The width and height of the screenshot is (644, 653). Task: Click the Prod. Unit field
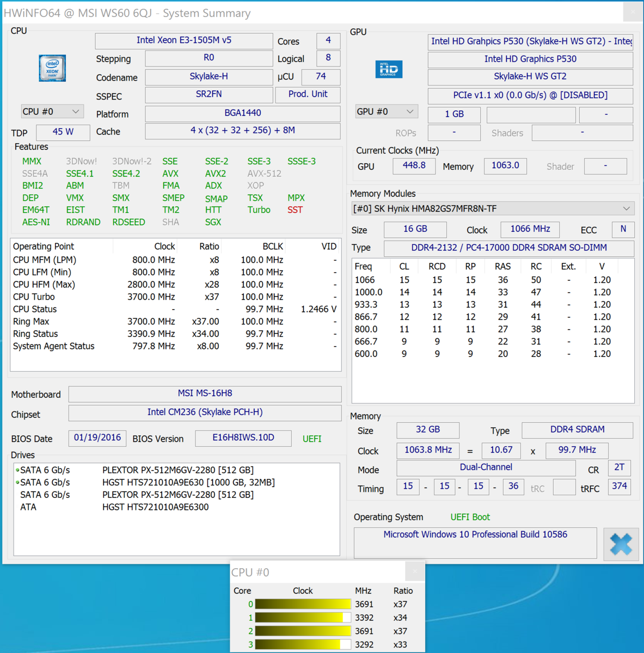pos(308,94)
